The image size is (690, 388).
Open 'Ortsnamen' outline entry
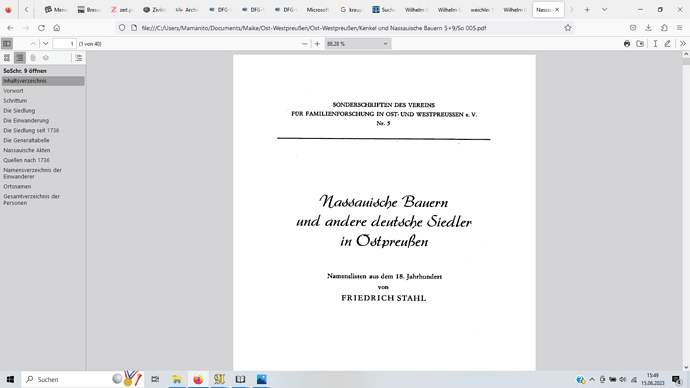(17, 187)
